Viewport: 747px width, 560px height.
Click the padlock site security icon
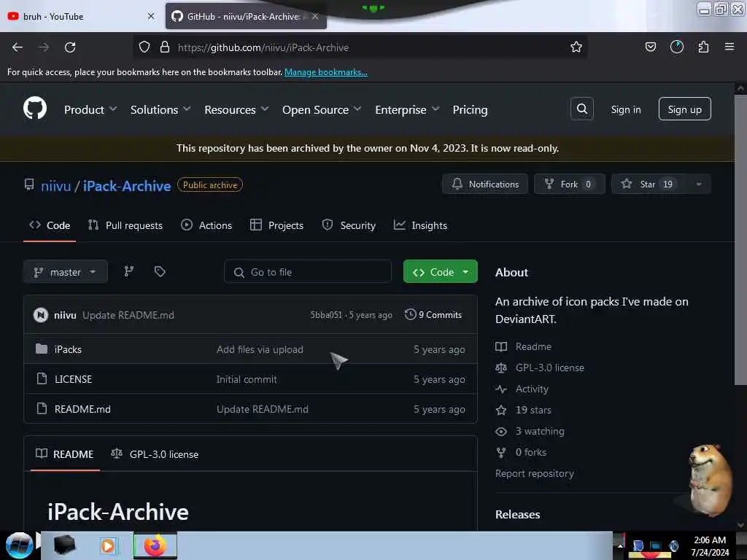(x=165, y=47)
